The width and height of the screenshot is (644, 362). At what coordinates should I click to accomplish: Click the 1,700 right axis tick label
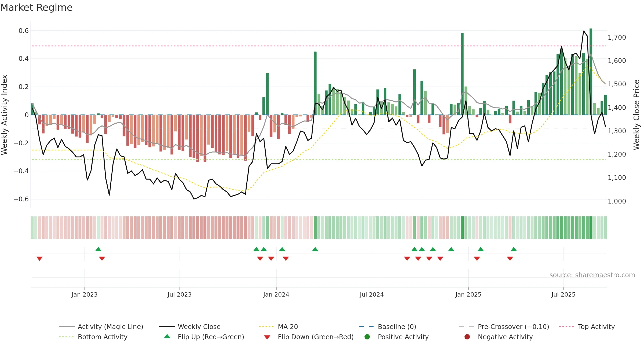(617, 38)
